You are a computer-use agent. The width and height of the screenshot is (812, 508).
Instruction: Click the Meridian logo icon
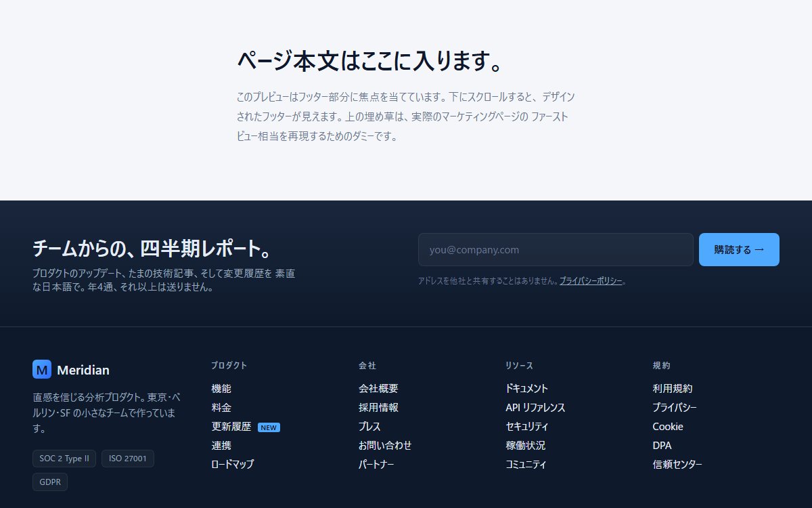[x=42, y=369]
